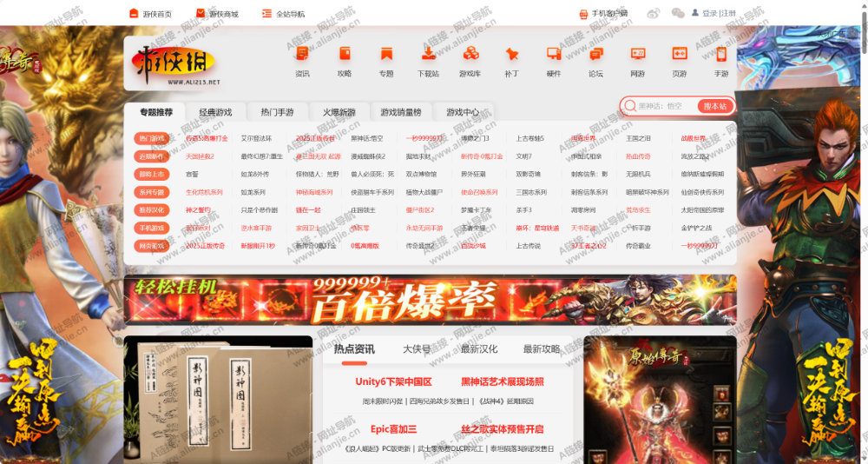
Task: Open the 杀手3 link
Action: [x=523, y=210]
